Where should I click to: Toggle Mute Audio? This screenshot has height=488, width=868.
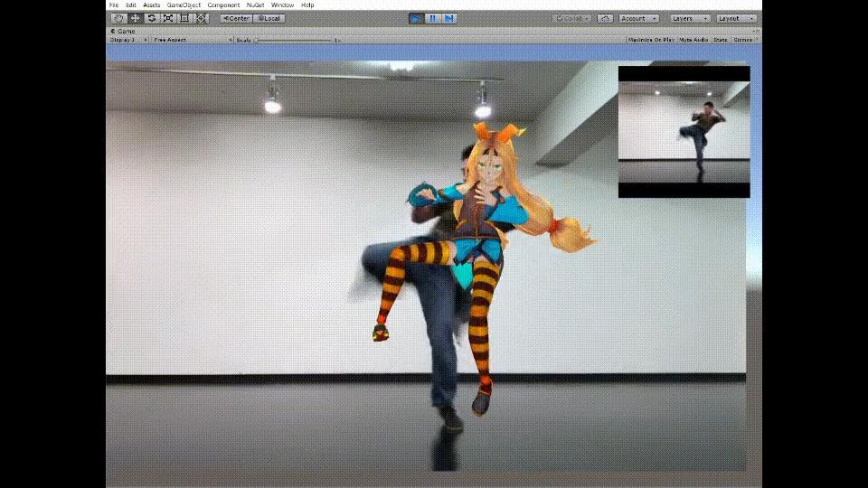pyautogui.click(x=693, y=40)
